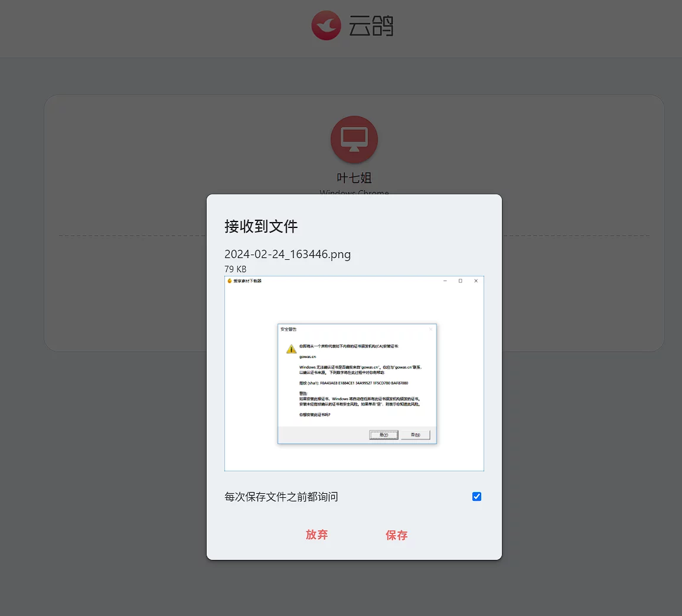Click the device name 叶七姐

pos(354,178)
